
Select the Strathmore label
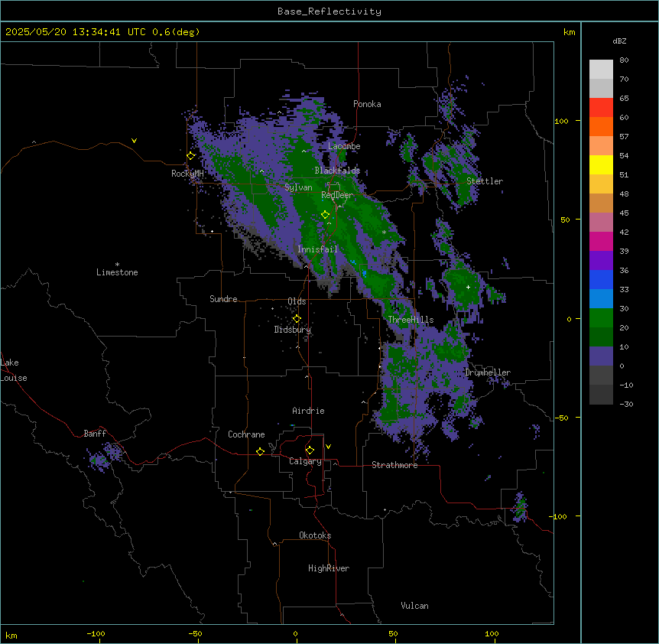[x=394, y=465]
